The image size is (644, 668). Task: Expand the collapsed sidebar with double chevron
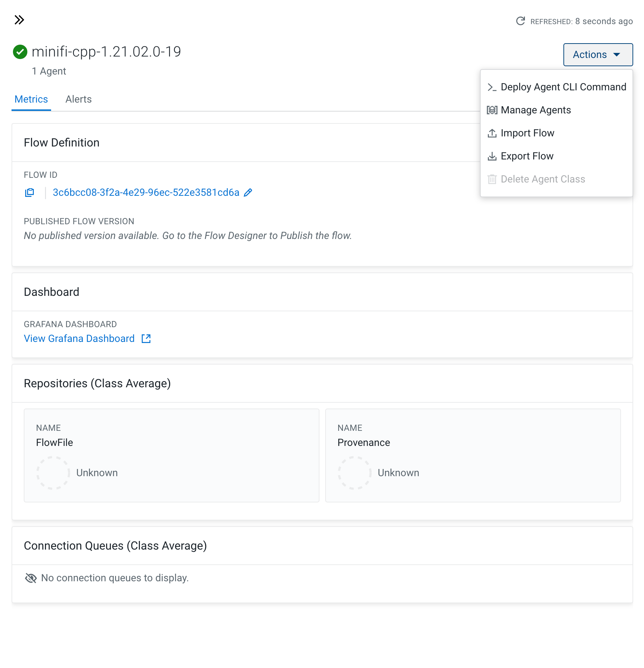coord(19,20)
